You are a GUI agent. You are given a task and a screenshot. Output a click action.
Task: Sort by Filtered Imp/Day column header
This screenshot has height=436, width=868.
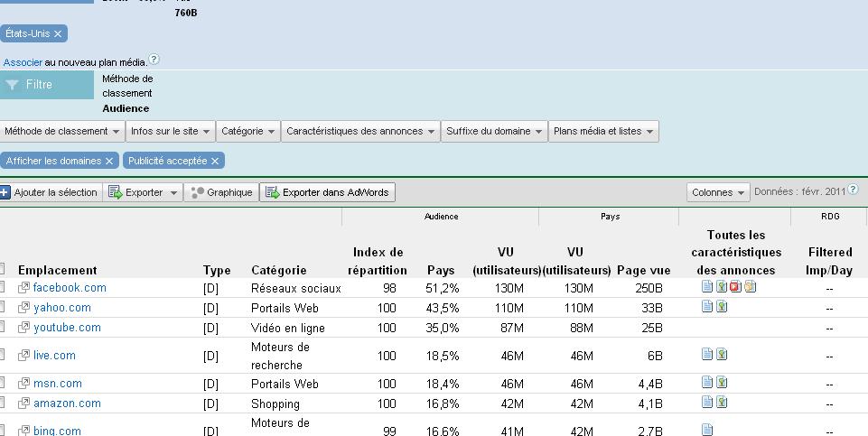(828, 261)
